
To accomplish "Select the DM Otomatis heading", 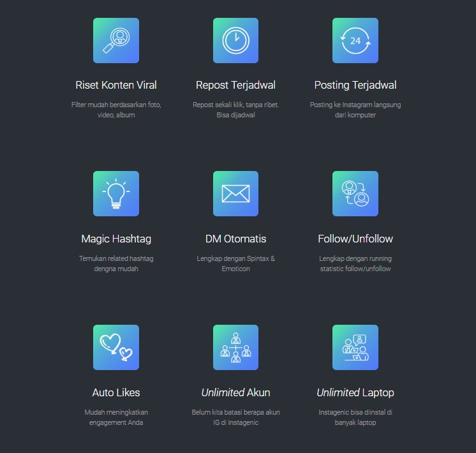I will tap(235, 239).
